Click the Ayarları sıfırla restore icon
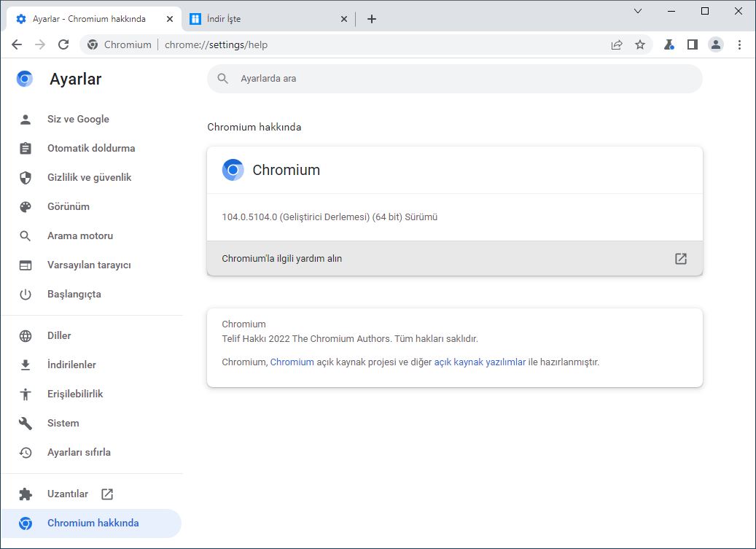This screenshot has width=756, height=549. [x=25, y=452]
